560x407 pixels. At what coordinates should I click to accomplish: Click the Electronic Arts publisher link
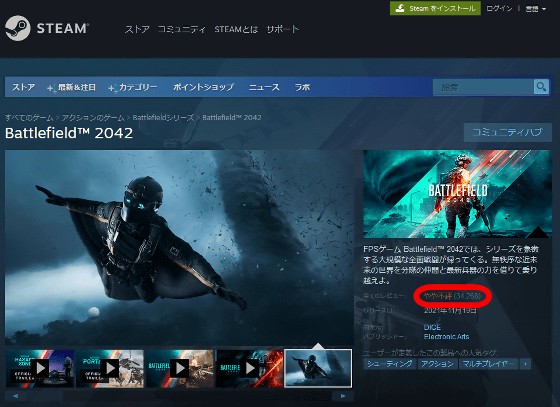446,337
